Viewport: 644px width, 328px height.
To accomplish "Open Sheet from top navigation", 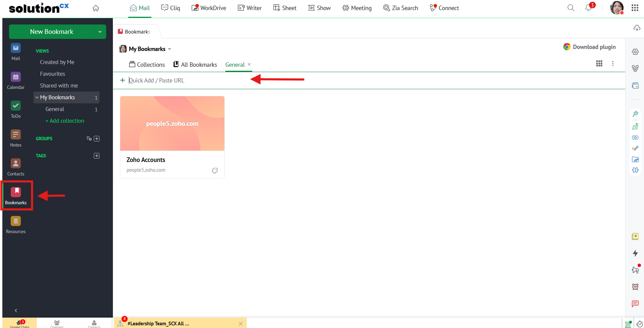I will (285, 8).
